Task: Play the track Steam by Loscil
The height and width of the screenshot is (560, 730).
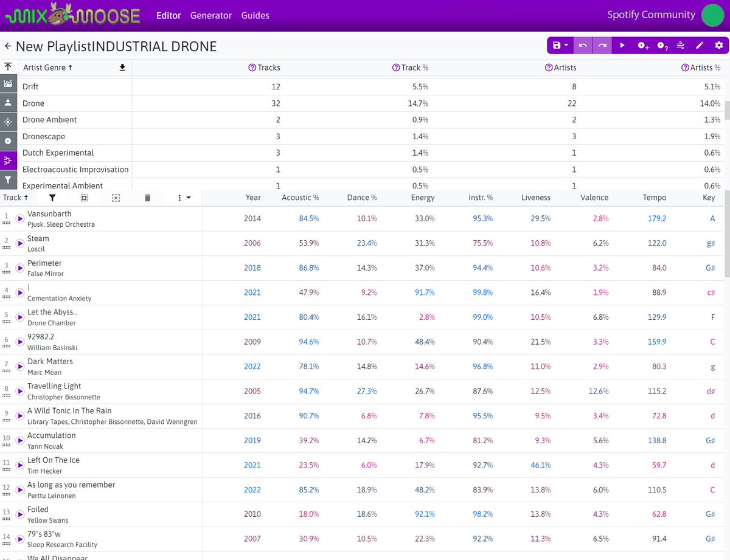Action: coord(19,243)
